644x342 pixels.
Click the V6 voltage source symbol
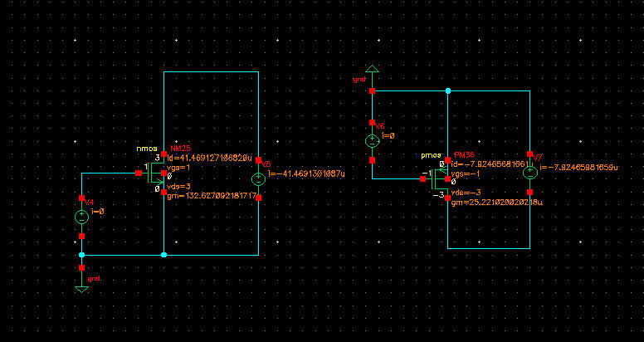tap(373, 140)
